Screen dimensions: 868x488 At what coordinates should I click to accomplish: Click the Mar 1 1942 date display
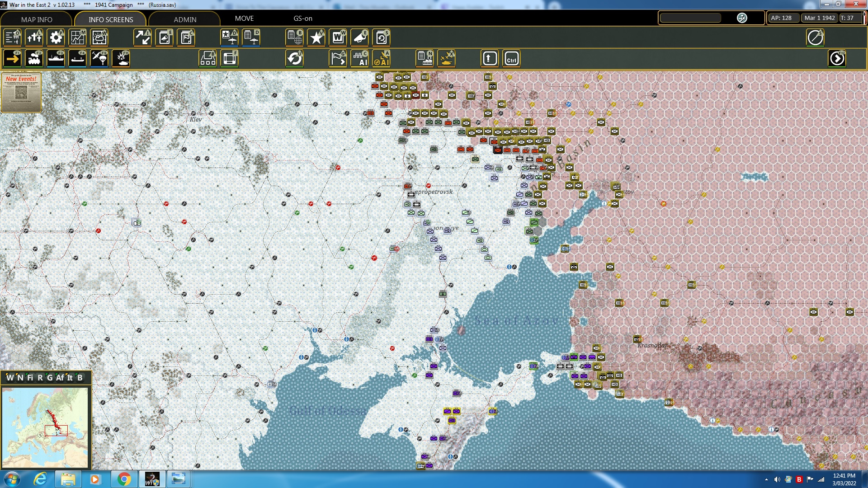819,18
